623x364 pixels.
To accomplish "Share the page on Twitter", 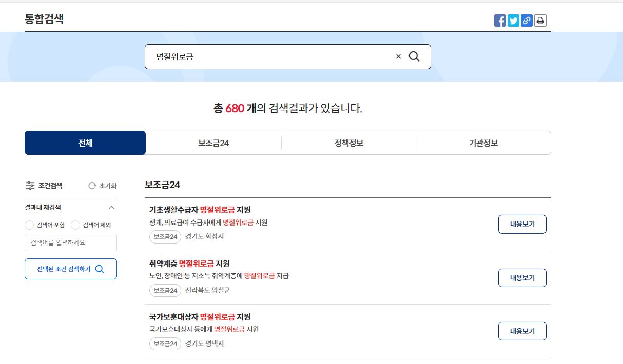I will 513,21.
